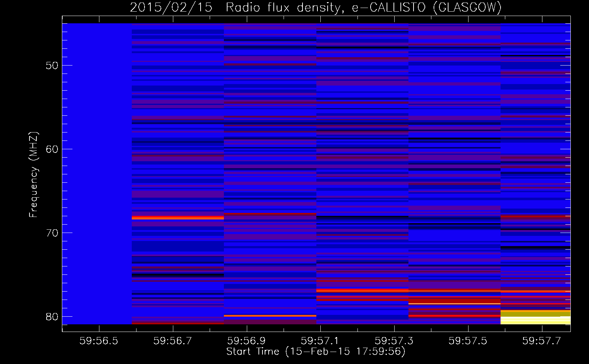Click the 'Start Time (15-Feb-15 17:59:56)' label

coord(316,351)
